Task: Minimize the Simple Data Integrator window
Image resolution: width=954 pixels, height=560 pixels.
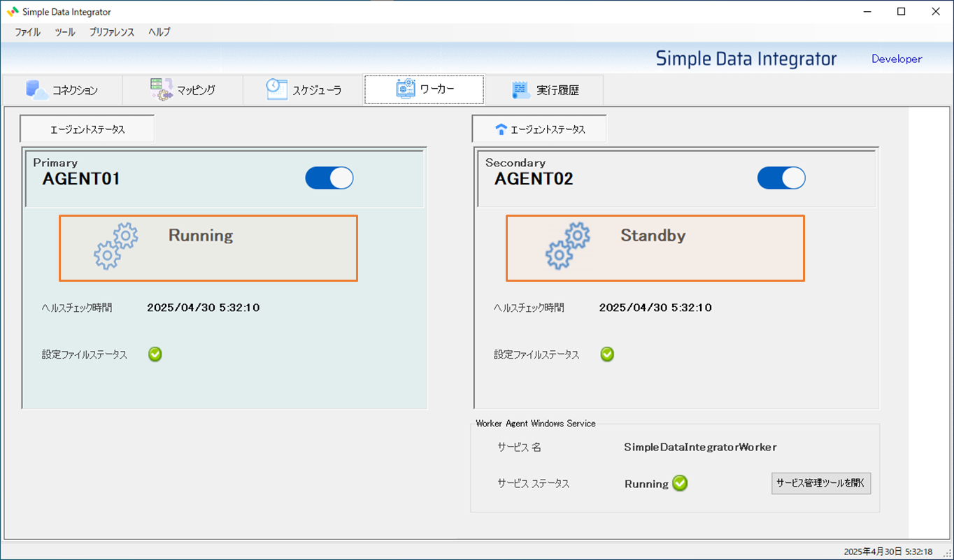Action: (867, 12)
